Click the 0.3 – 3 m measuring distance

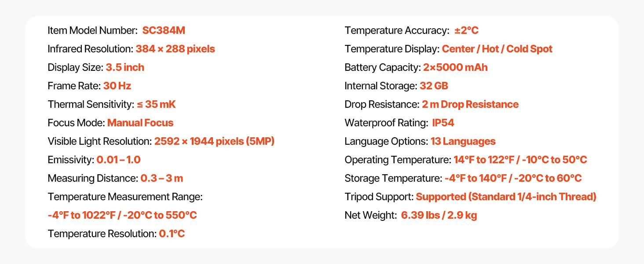pos(161,178)
